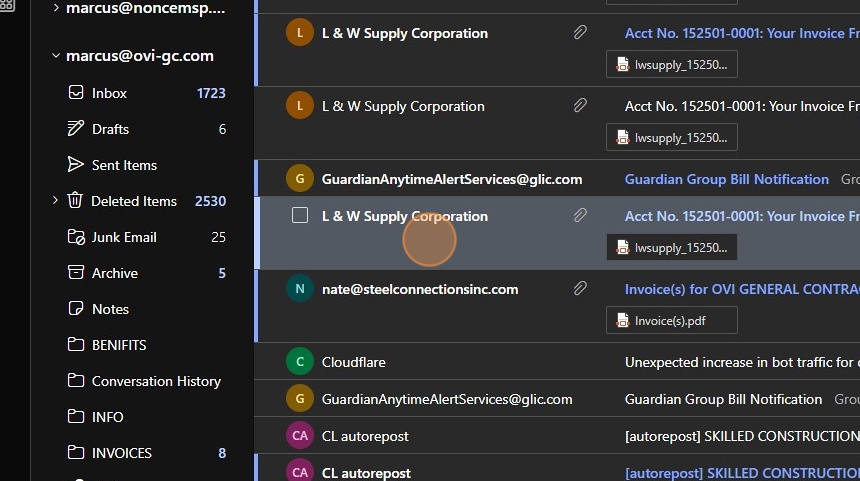
Task: Click the Deleted Items count 2530
Action: pyautogui.click(x=211, y=201)
